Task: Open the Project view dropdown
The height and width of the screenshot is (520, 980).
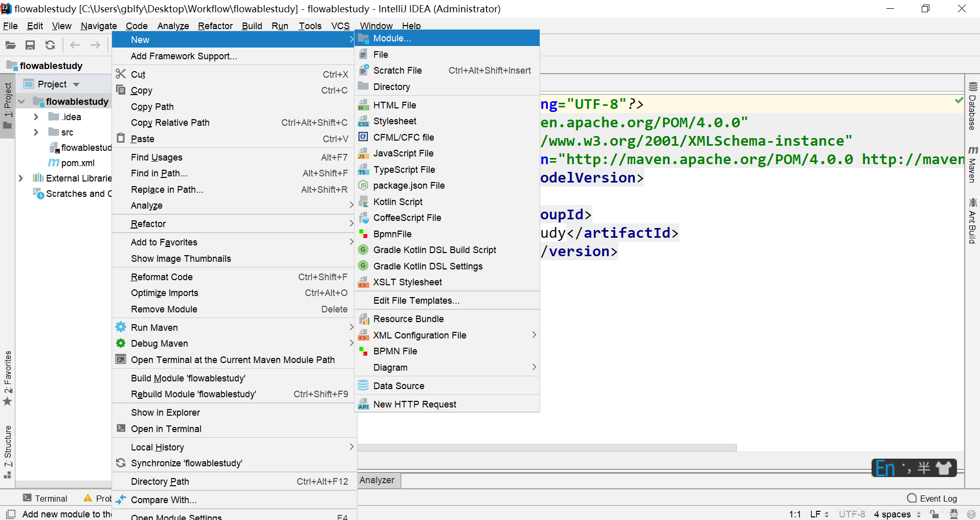Action: pyautogui.click(x=76, y=84)
